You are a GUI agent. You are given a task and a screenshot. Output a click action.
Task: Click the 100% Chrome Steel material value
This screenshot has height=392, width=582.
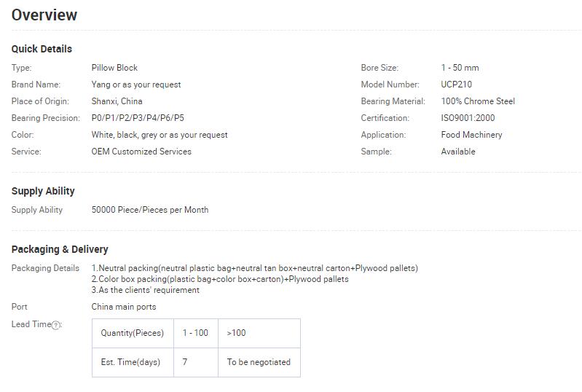[478, 101]
